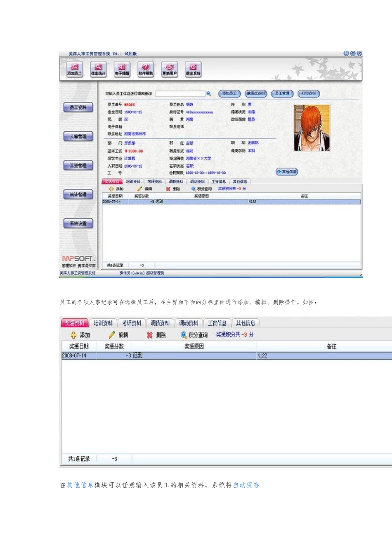Image resolution: width=392 pixels, height=555 pixels.
Task: Open the 信息统计 toolbar icon
Action: pos(98,69)
